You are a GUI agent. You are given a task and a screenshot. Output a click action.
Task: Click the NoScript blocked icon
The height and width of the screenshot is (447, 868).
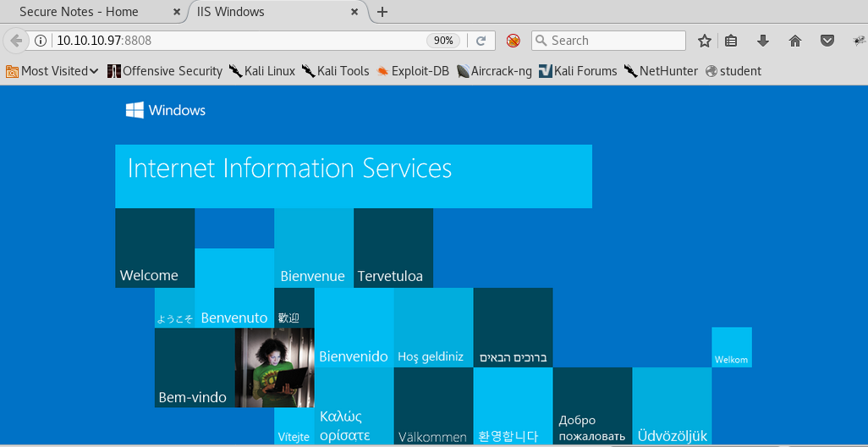tap(513, 41)
